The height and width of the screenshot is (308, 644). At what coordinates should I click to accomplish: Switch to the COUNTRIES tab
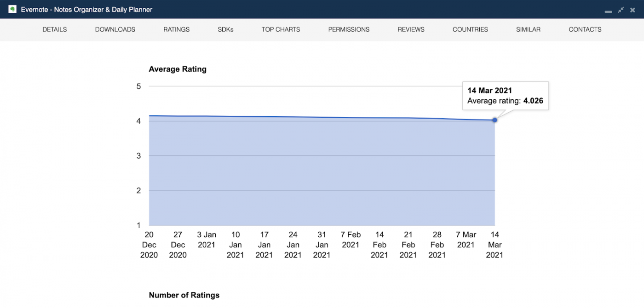click(x=470, y=29)
